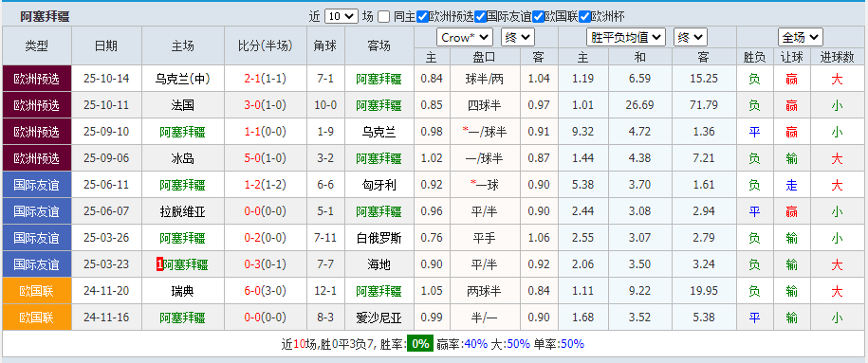Click score 5-0(1-0) of Iceland match
The width and height of the screenshot is (868, 363).
[266, 158]
